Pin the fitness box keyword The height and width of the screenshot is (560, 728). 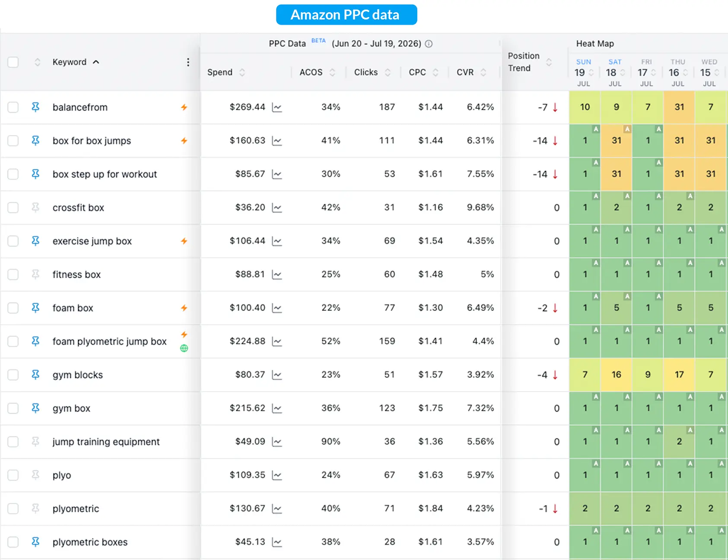coord(35,275)
